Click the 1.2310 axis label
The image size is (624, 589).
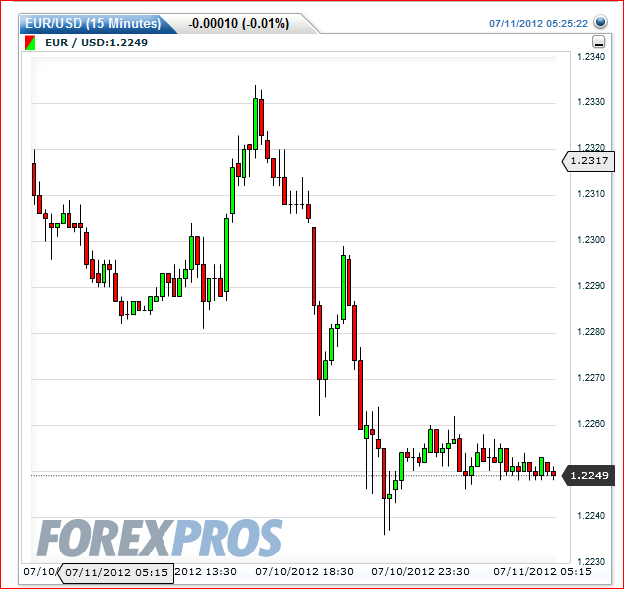click(591, 194)
